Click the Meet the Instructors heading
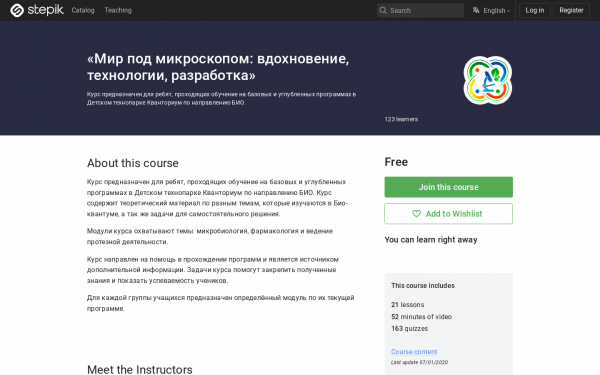The image size is (600, 375). 140,369
